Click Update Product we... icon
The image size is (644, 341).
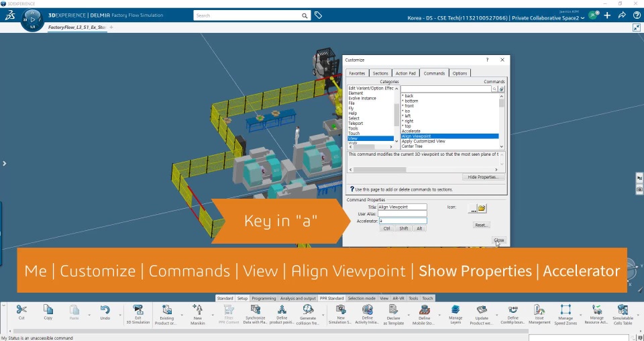click(482, 309)
